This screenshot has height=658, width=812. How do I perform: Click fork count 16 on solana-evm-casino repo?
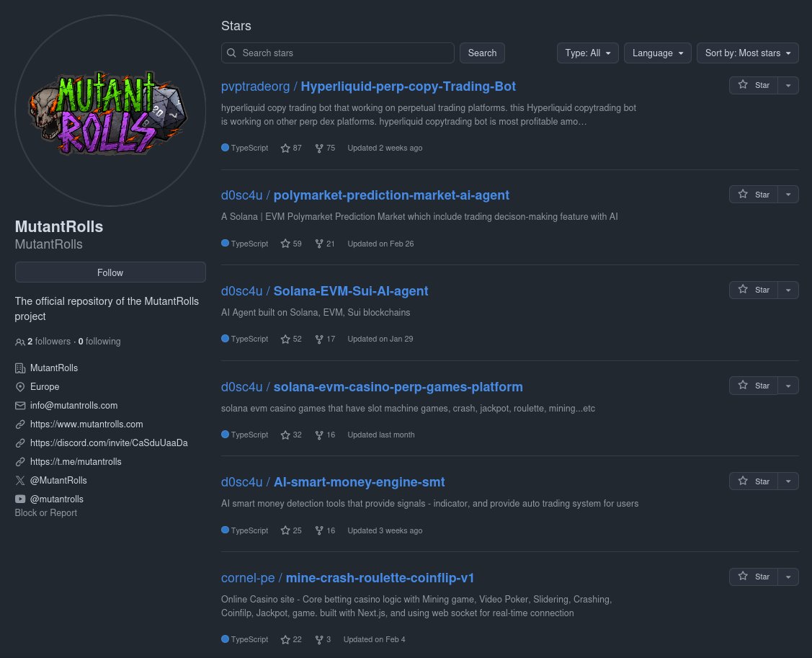point(325,435)
